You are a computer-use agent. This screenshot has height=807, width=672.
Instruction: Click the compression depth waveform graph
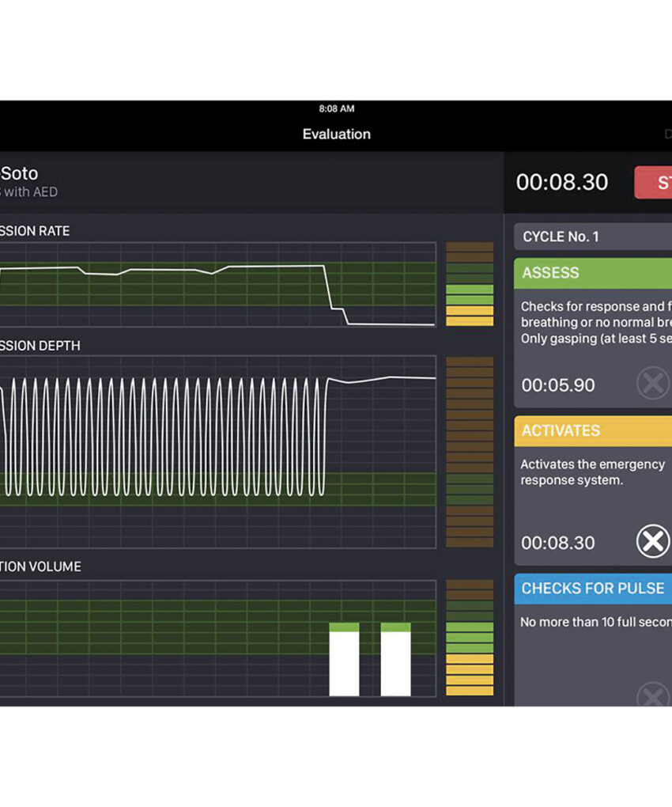tap(217, 451)
